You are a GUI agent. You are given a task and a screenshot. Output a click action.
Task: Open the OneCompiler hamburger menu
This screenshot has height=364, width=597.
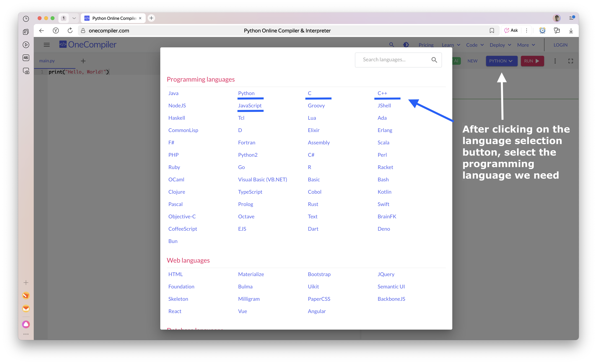[x=47, y=45]
